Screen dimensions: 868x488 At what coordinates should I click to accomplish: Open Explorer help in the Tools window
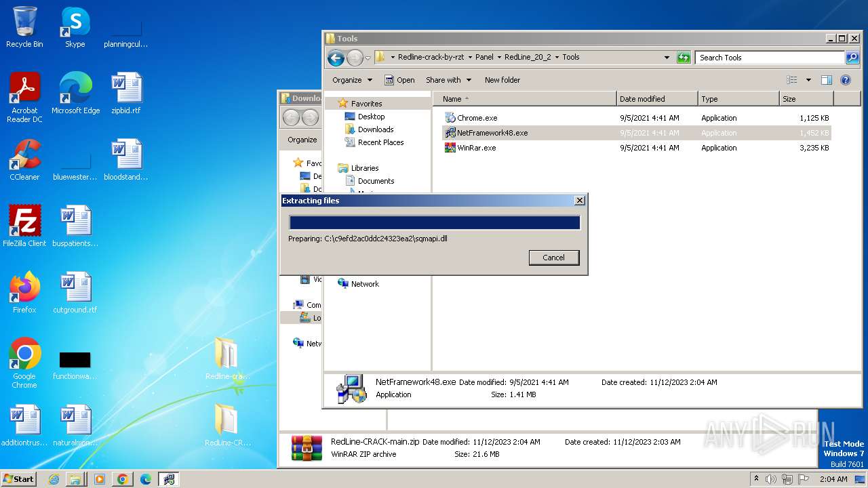[846, 80]
